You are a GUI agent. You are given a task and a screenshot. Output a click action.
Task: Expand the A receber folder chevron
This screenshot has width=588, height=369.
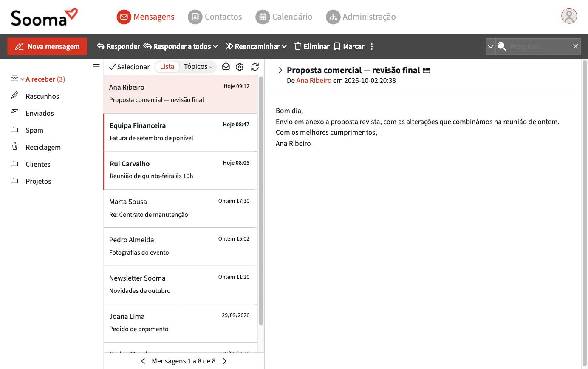23,79
